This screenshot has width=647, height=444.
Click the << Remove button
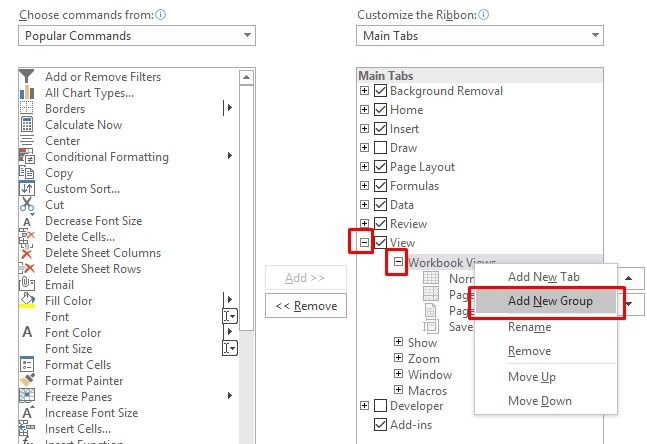coord(306,306)
